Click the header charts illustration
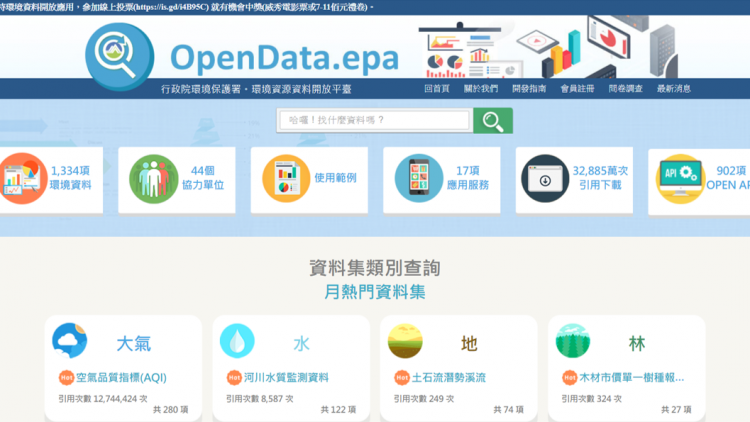The width and height of the screenshot is (750, 422). coord(549,47)
